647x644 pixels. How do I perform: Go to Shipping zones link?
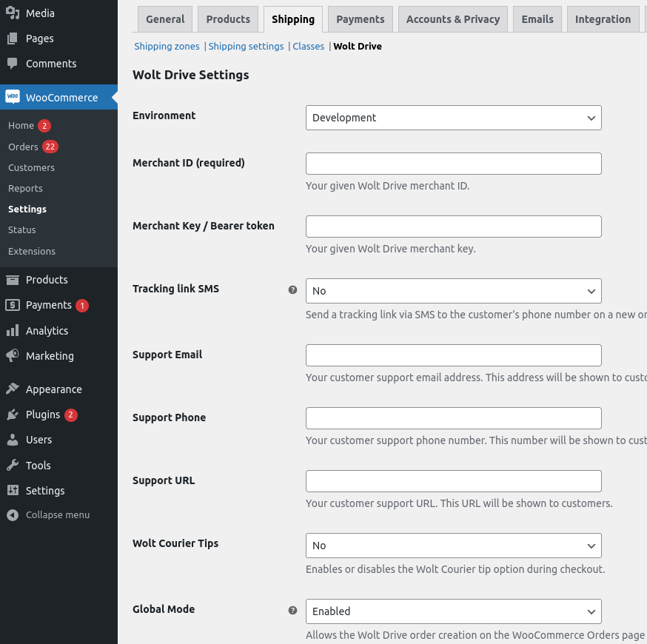click(x=167, y=46)
